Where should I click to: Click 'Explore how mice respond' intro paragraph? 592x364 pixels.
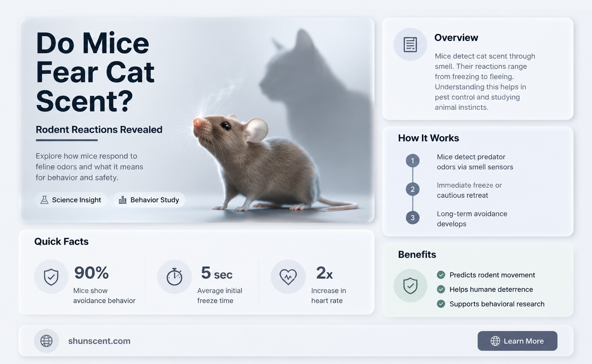pyautogui.click(x=89, y=167)
